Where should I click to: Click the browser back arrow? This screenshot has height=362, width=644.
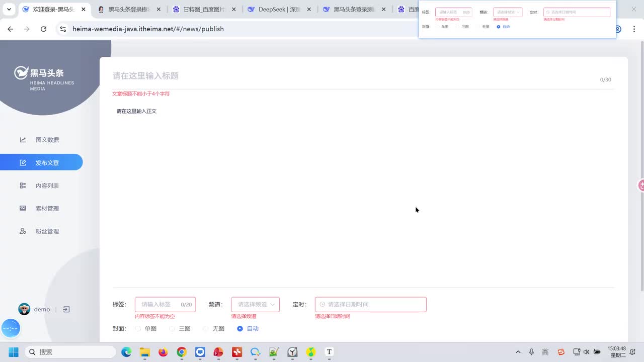click(x=10, y=29)
